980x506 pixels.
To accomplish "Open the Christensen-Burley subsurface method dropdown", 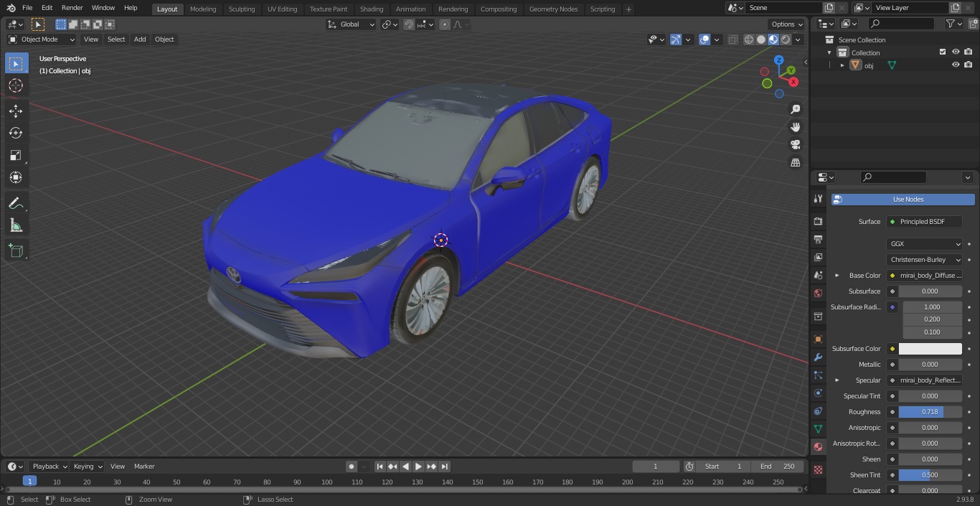I will point(925,260).
